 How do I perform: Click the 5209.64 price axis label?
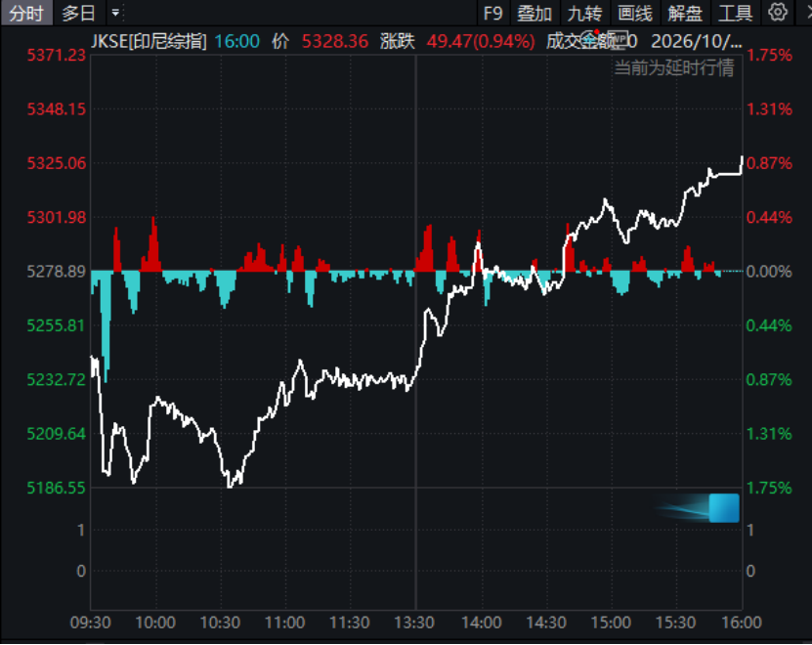[x=56, y=434]
